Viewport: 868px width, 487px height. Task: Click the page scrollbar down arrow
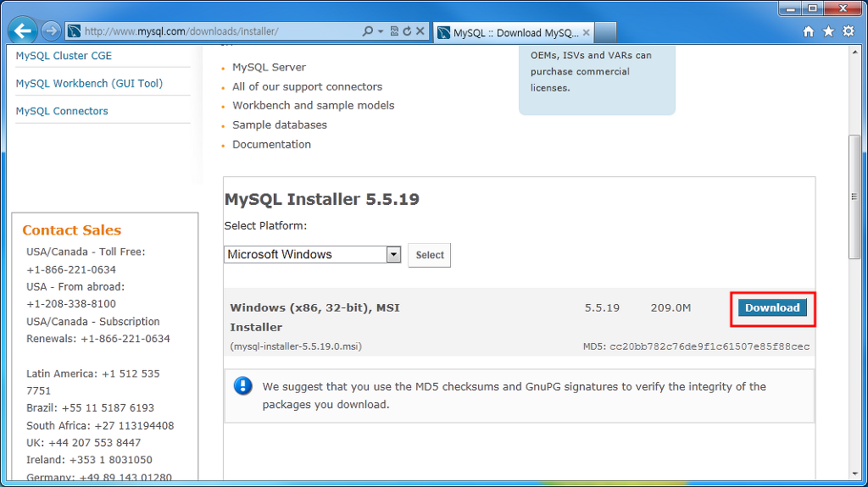[x=855, y=474]
